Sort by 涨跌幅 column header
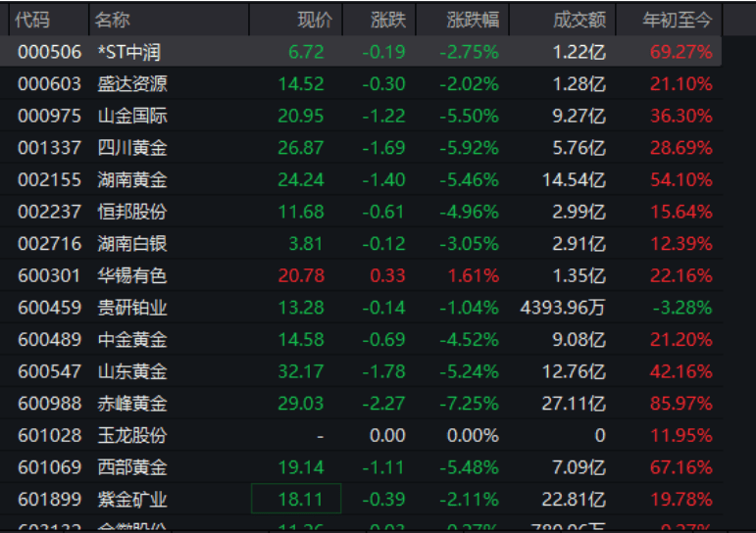The height and width of the screenshot is (533, 756). point(472,20)
